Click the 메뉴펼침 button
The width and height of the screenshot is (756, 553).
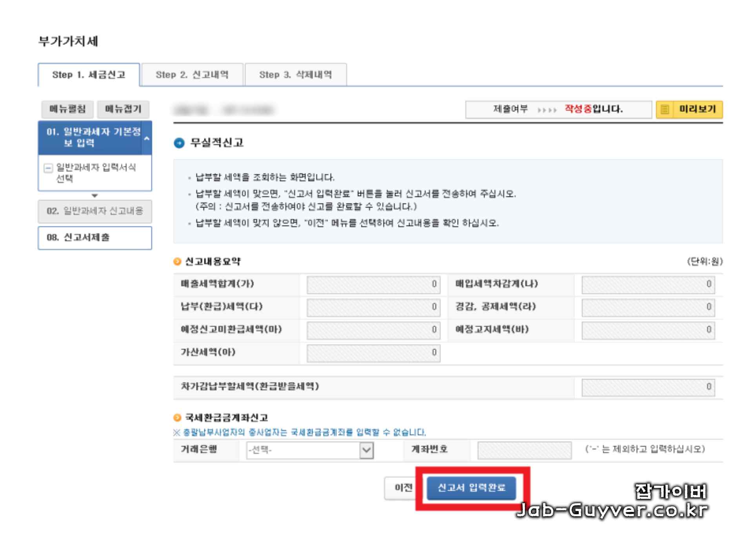pos(67,109)
